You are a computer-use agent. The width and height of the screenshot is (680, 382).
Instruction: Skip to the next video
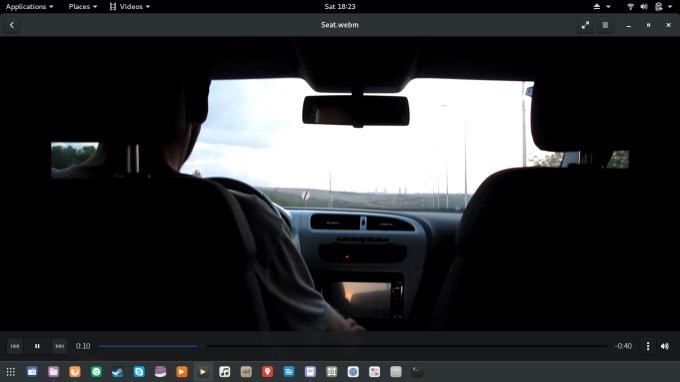click(x=59, y=346)
